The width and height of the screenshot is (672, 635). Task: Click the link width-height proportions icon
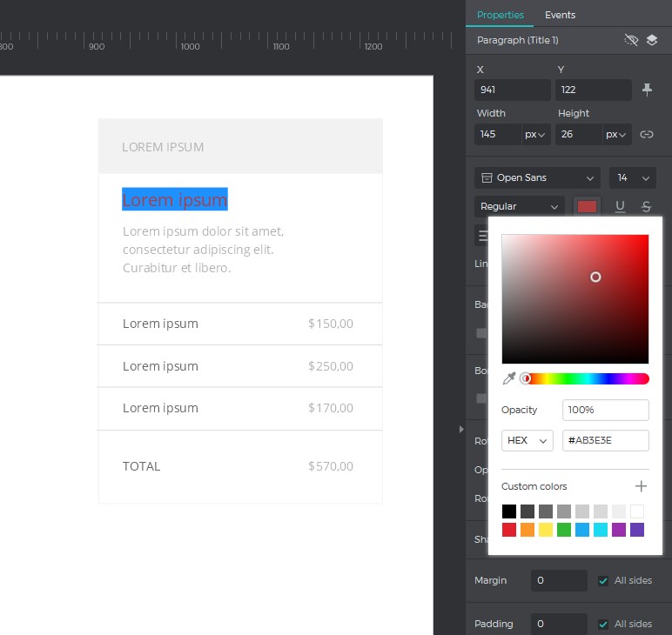647,134
